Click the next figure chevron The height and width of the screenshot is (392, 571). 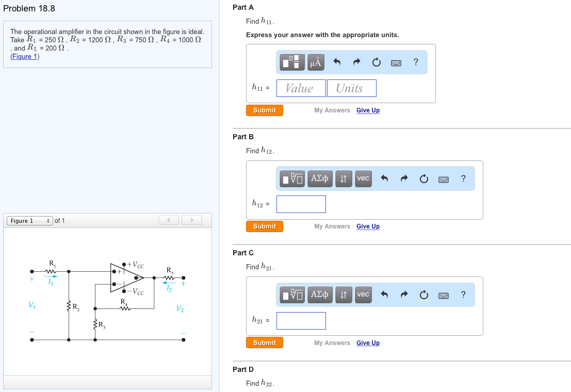(x=191, y=220)
